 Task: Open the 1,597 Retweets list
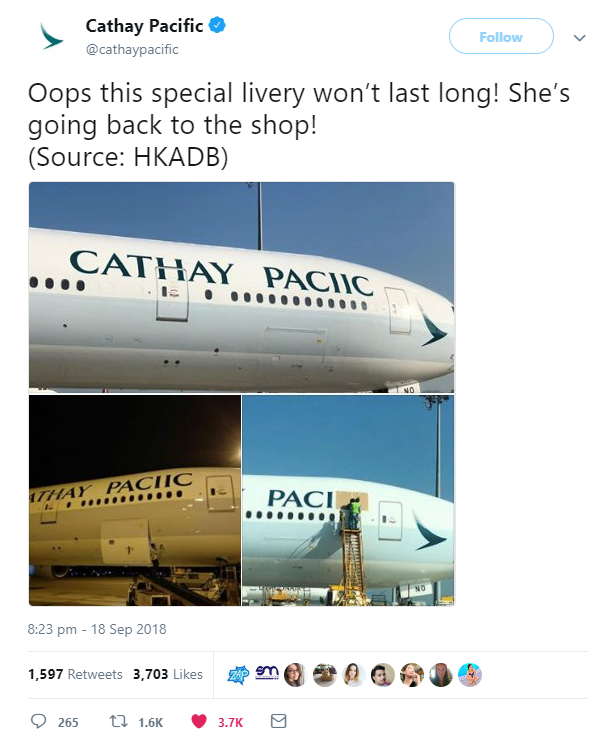[x=75, y=675]
